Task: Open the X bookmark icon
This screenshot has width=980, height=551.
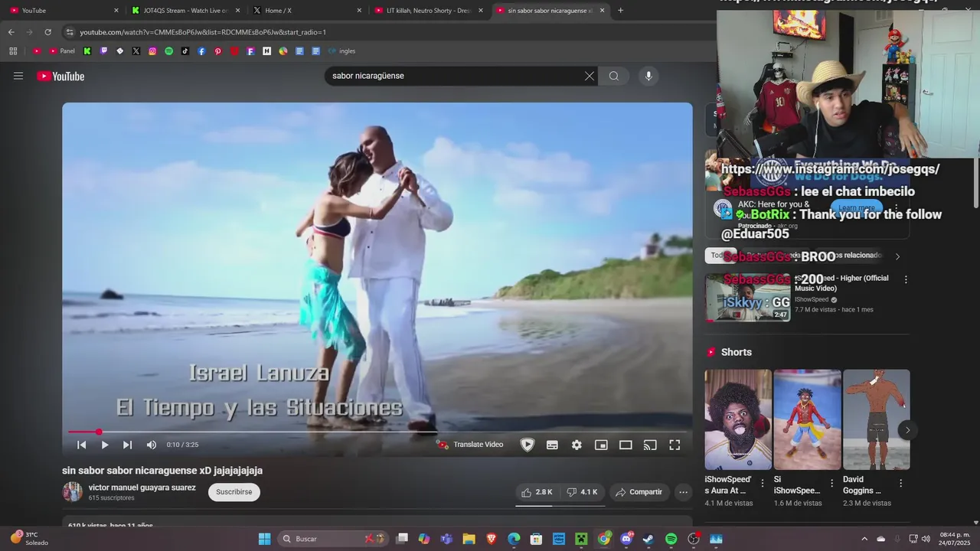Action: coord(136,51)
